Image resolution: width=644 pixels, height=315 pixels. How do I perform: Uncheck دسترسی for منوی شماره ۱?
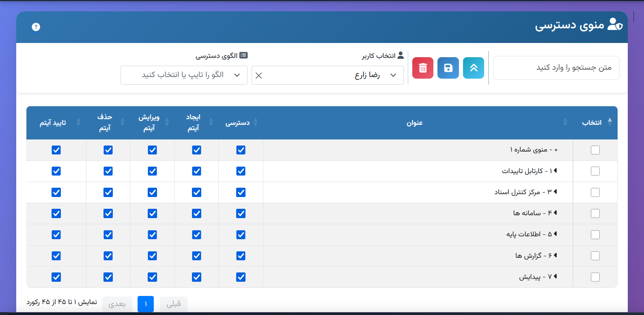point(241,150)
